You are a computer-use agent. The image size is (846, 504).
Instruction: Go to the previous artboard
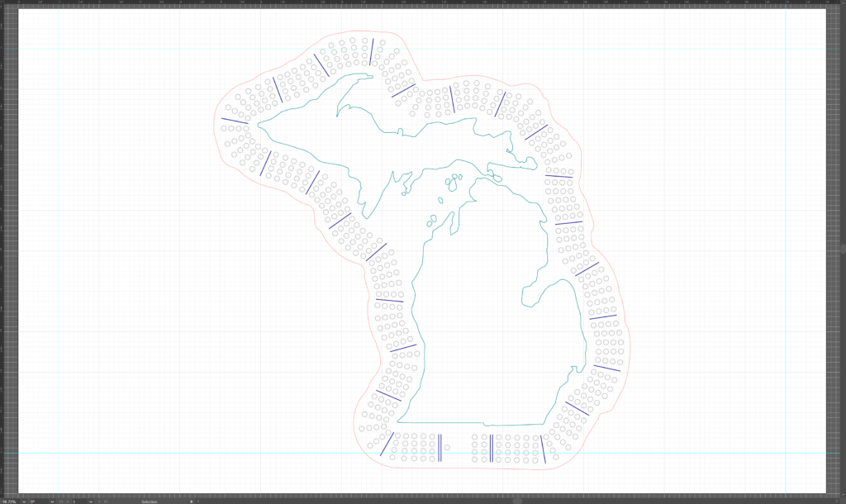pyautogui.click(x=68, y=502)
